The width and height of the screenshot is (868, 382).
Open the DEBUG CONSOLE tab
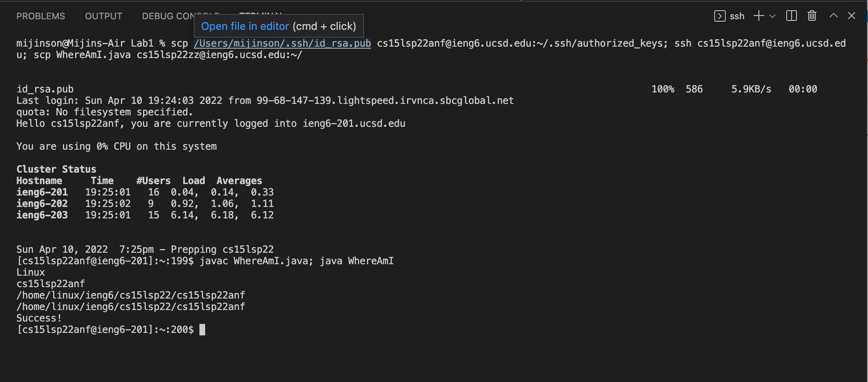tap(168, 16)
